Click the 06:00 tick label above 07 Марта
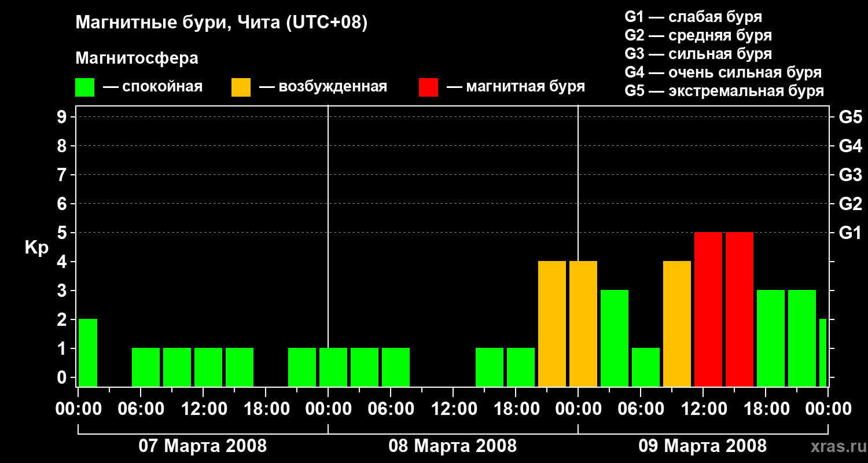Image resolution: width=868 pixels, height=463 pixels. click(x=141, y=409)
